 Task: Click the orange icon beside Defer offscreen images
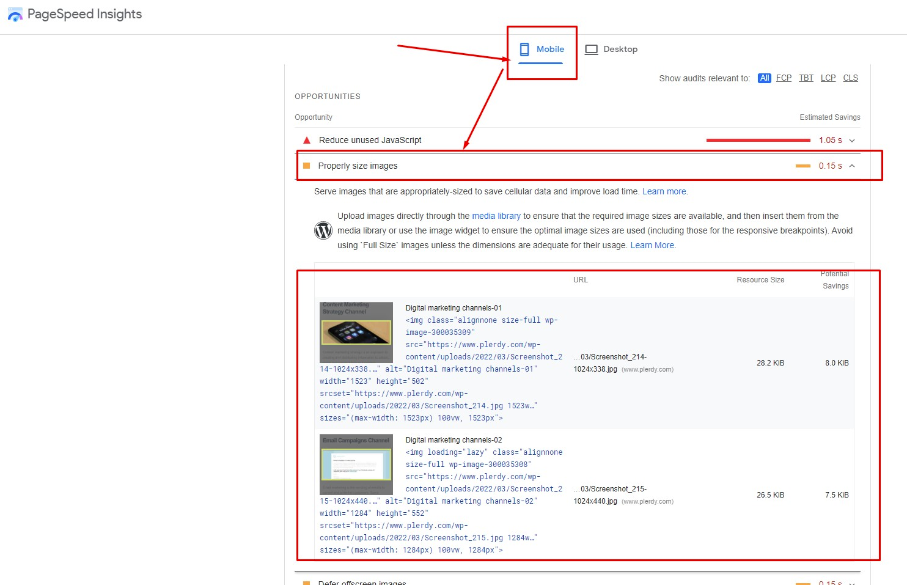click(306, 582)
